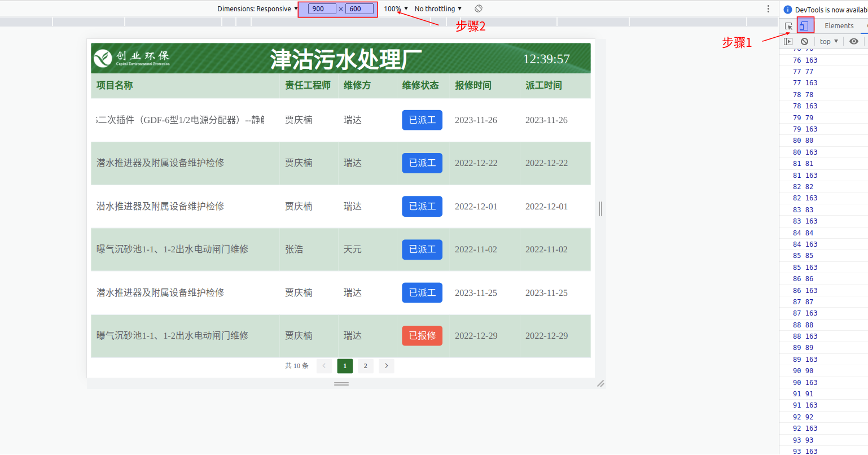Screen dimensions: 868x455
Task: Select page 2 in pagination
Action: (365, 366)
